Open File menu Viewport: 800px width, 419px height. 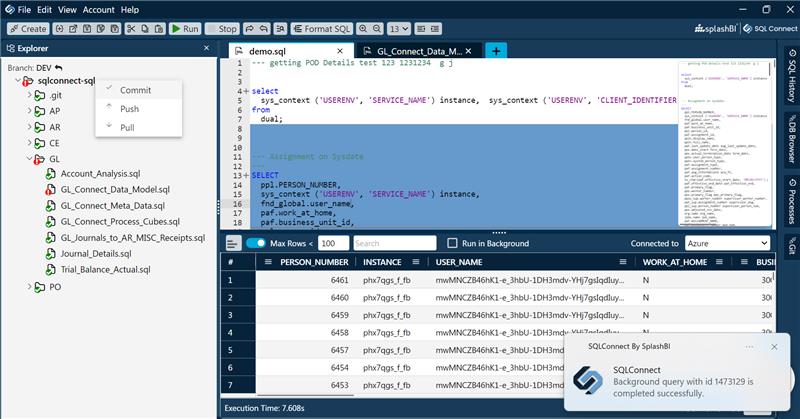[24, 10]
